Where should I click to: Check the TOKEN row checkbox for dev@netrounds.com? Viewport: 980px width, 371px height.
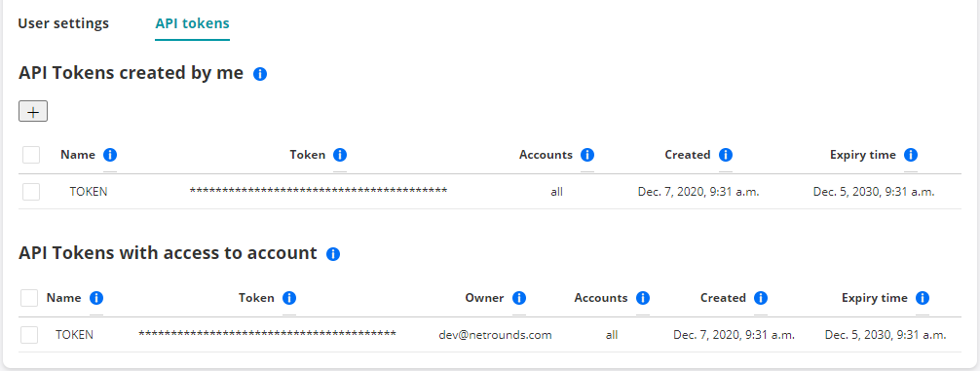(x=29, y=335)
